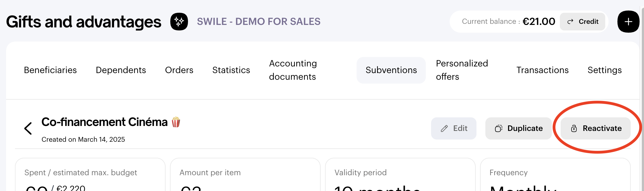The height and width of the screenshot is (191, 644).
Task: View the Statistics tab
Action: [x=231, y=70]
